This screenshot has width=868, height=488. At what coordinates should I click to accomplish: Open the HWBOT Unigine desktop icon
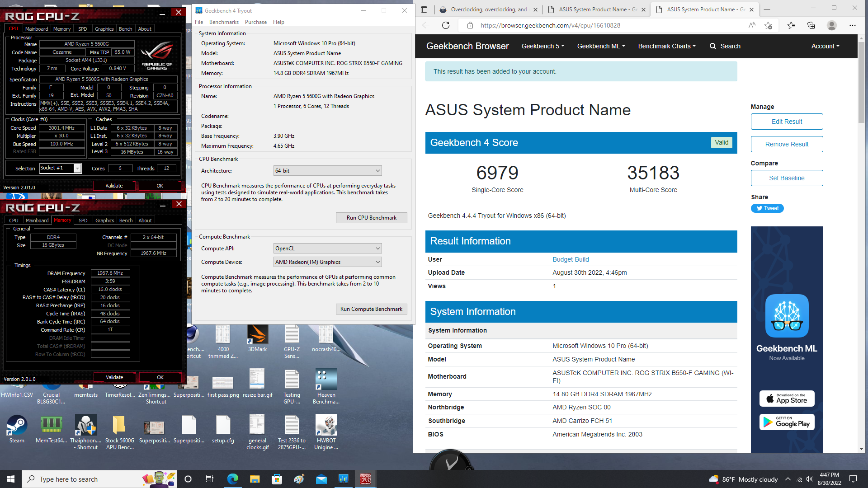tap(326, 432)
